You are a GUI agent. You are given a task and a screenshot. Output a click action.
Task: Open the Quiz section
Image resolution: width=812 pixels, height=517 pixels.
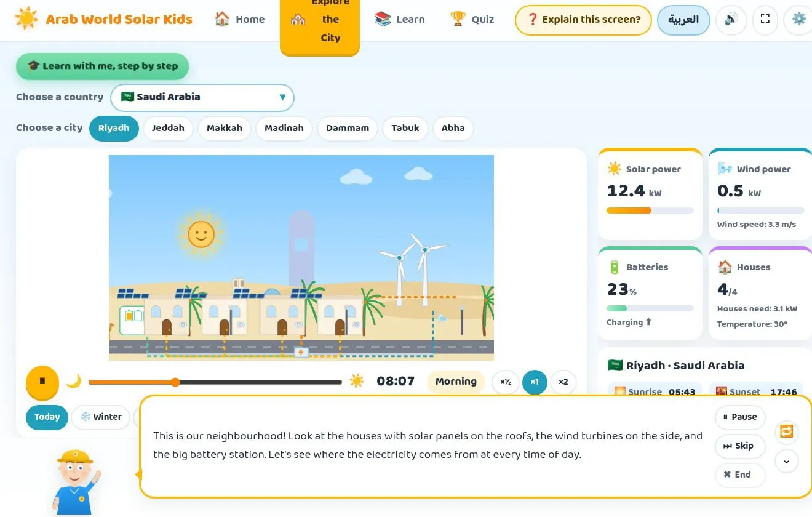tap(472, 20)
